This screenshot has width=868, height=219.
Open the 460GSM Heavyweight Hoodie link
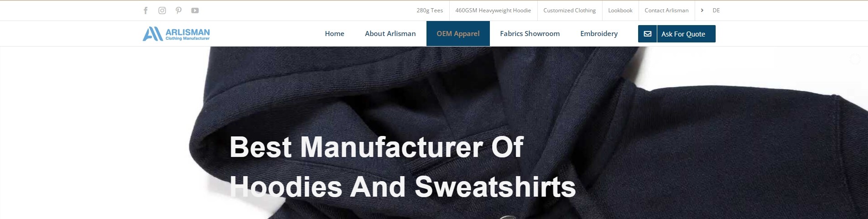tap(493, 10)
